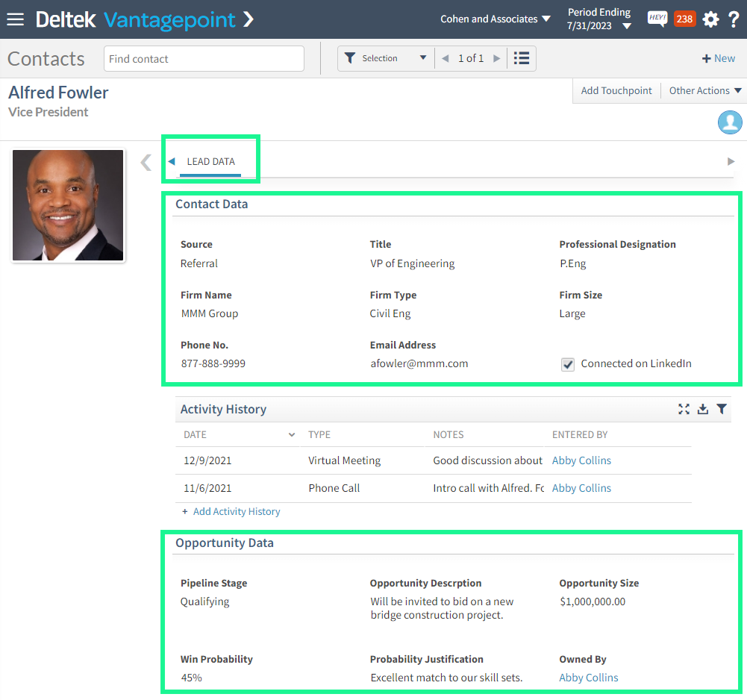
Task: Sort Activity History by DATE column
Action: (x=240, y=434)
